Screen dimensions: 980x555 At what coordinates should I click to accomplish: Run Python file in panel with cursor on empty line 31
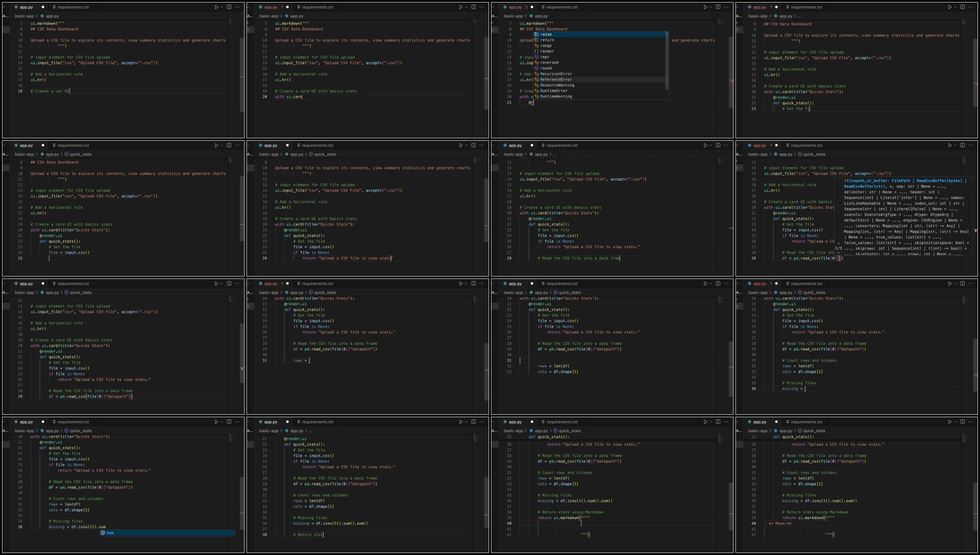pos(705,283)
